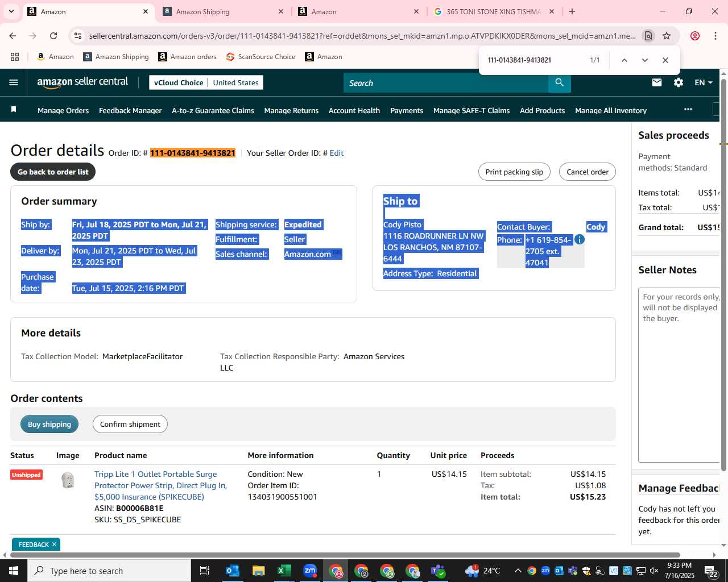
Task: Open Feedback Manager menu item
Action: tap(130, 111)
